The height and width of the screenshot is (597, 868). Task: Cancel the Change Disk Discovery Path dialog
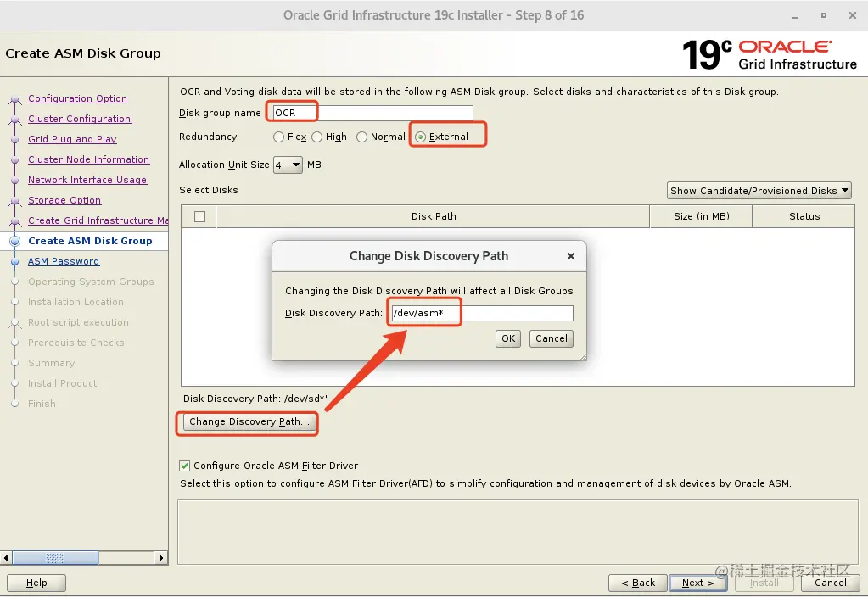tap(552, 338)
